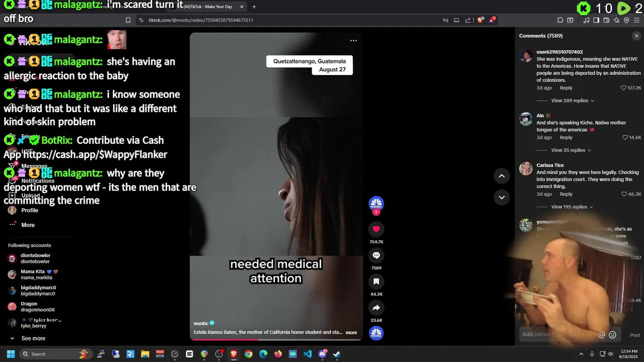
Task: Open Discord from the taskbar
Action: [x=323, y=354]
